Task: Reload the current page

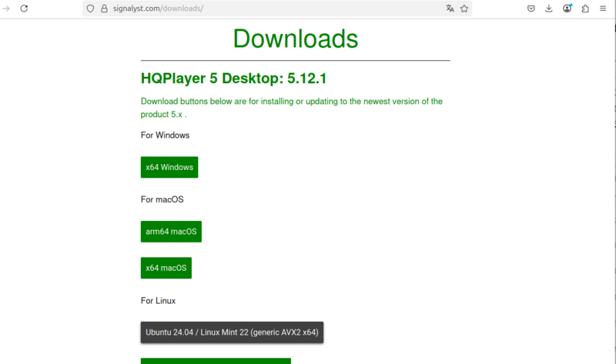Action: pyautogui.click(x=24, y=8)
